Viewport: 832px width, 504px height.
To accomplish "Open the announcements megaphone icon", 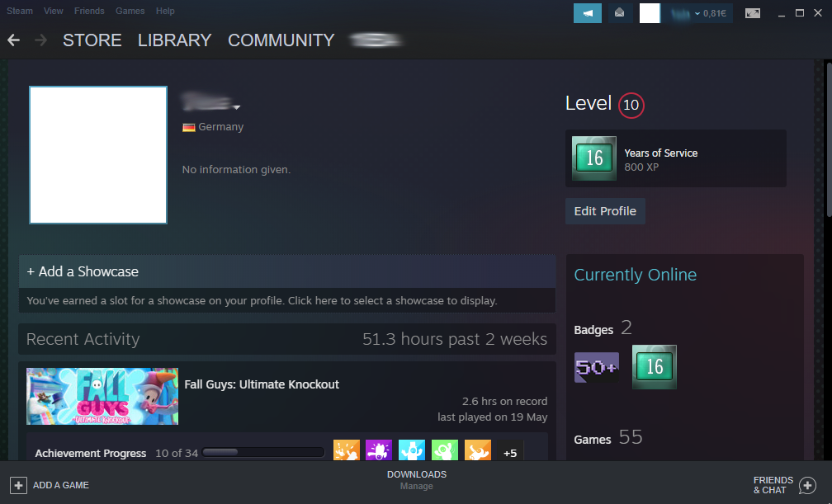I will [588, 13].
